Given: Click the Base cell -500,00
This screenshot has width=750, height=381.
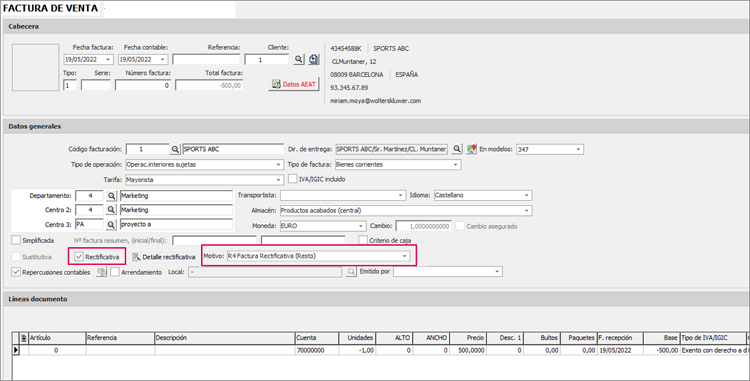Looking at the screenshot, I should 662,350.
